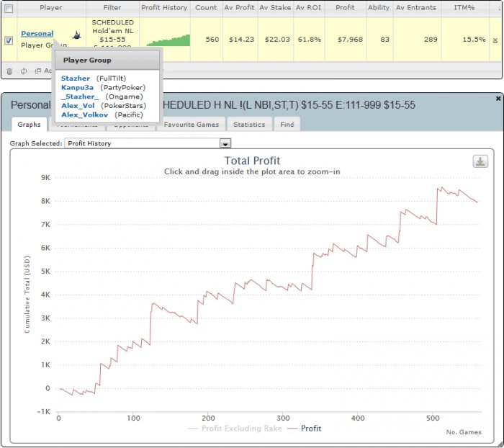Click the shark icon next to Personal
Screen dimensions: 504x448
coord(76,35)
